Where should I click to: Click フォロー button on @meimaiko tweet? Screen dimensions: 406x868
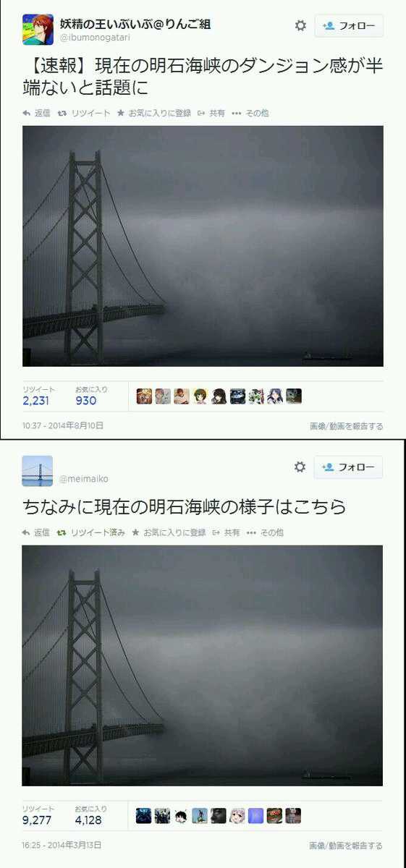348,467
